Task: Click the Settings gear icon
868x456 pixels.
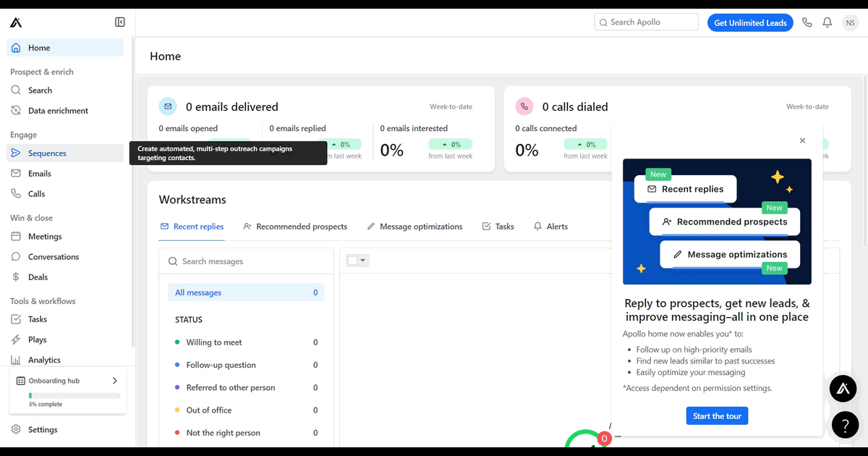Action: tap(16, 429)
